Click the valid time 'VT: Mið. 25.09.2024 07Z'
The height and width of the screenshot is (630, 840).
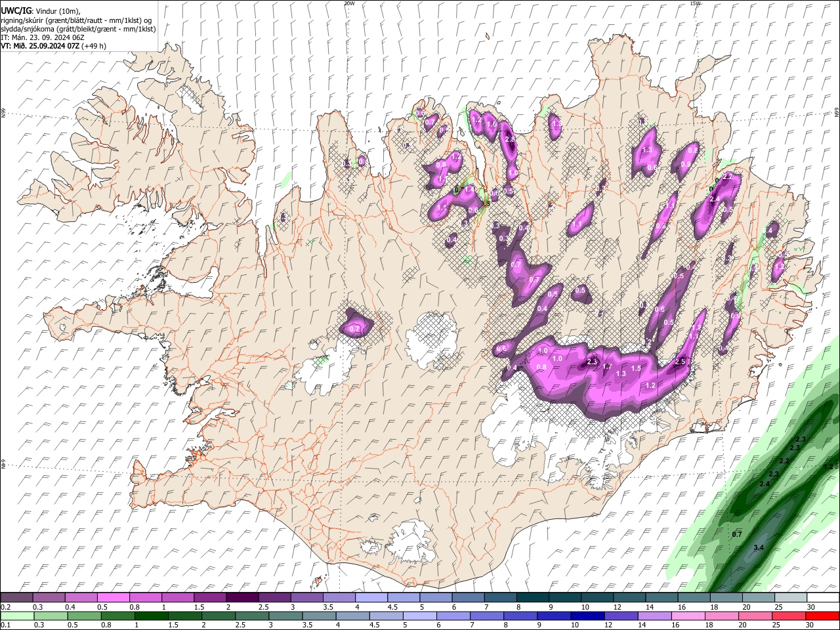click(x=40, y=46)
